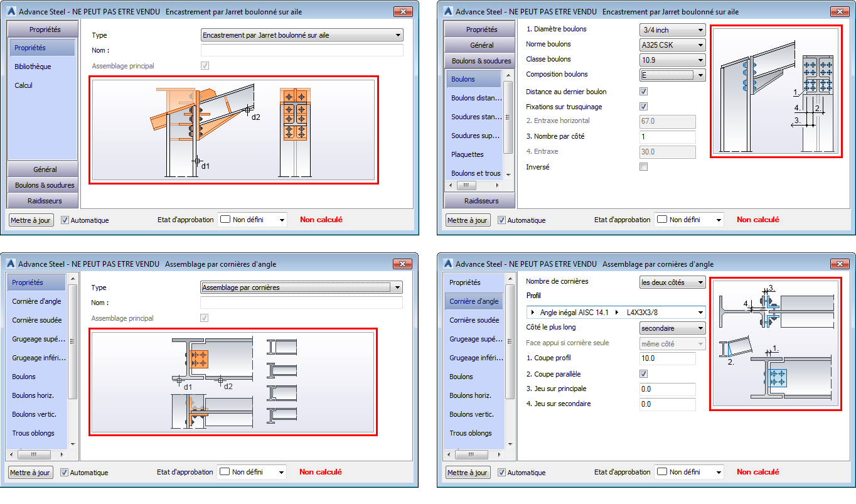Click the Advance Steel logo in top-left dialog
This screenshot has height=504, width=856.
(10, 12)
